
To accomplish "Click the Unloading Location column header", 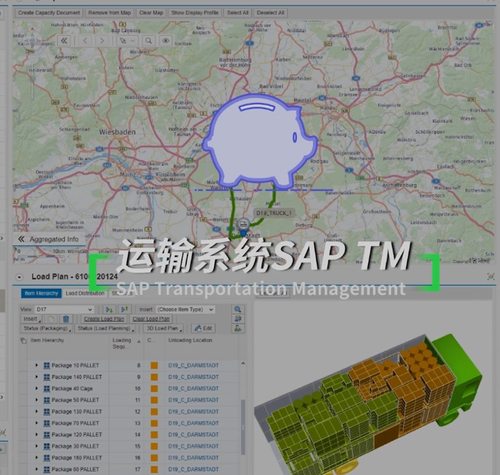I will pos(190,340).
